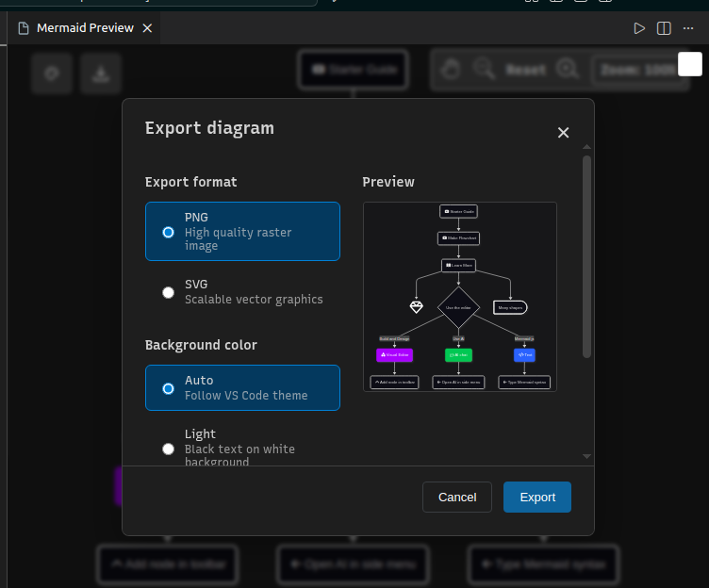The height and width of the screenshot is (588, 709).
Task: Select the PNG export format
Action: tap(243, 232)
